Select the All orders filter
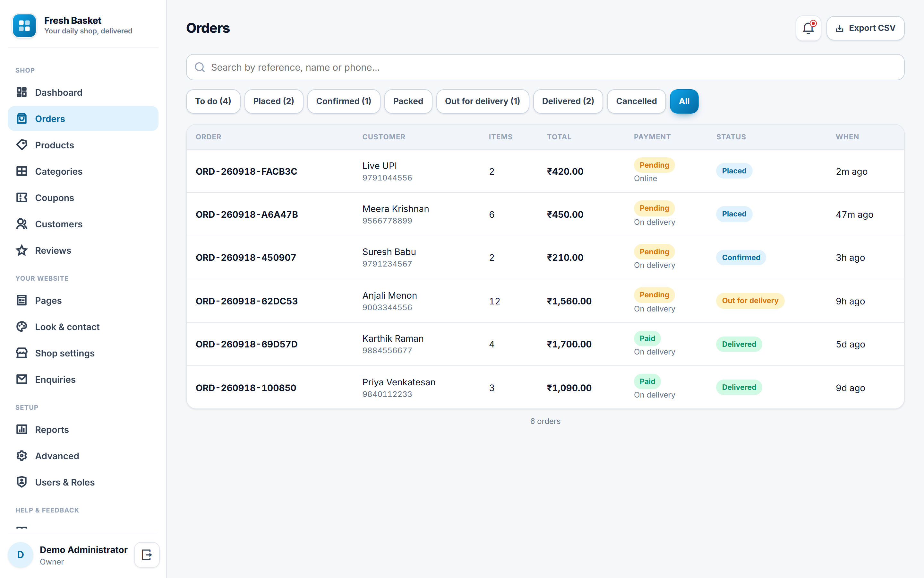This screenshot has height=578, width=924. 684,101
